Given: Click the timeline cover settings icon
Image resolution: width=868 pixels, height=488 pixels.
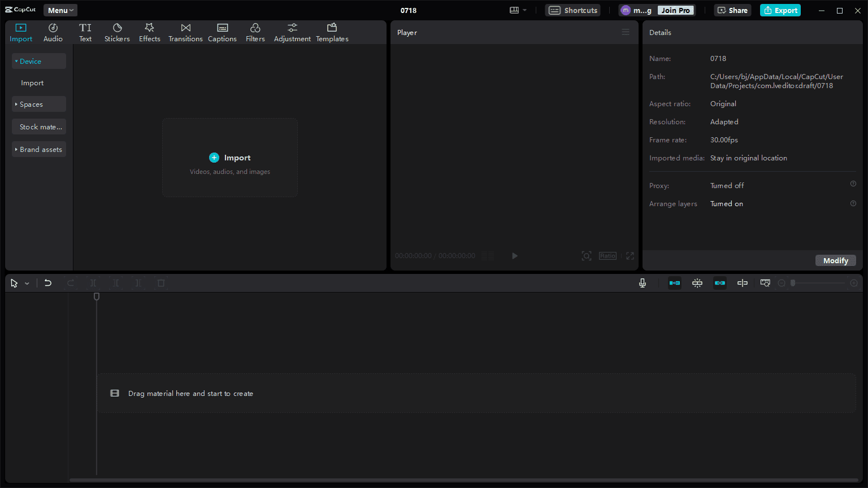Looking at the screenshot, I should (765, 283).
